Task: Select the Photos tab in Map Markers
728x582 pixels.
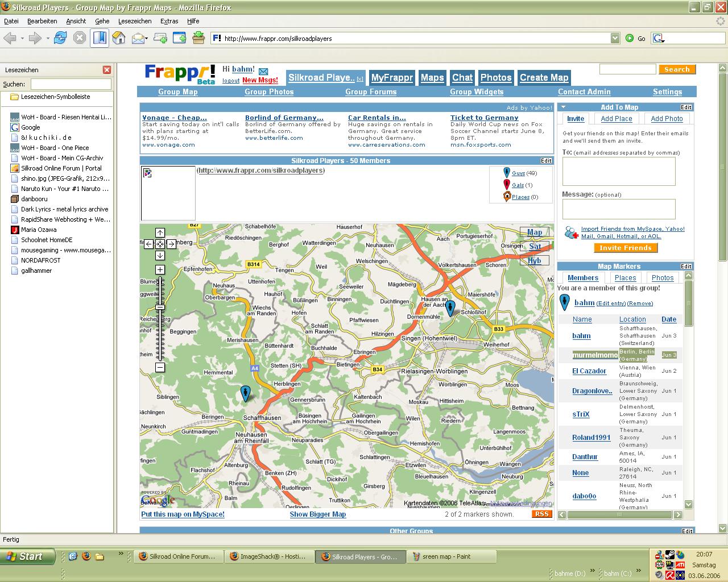Action: pyautogui.click(x=663, y=278)
